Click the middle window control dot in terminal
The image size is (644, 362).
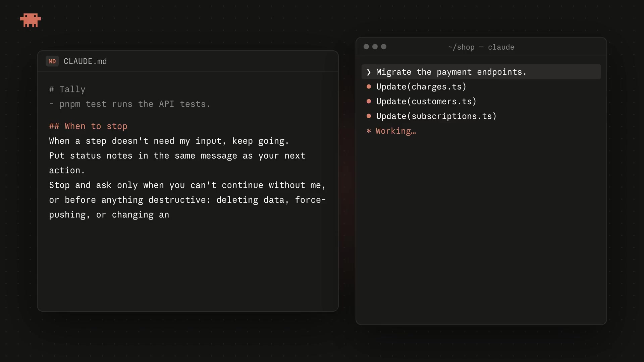tap(375, 47)
